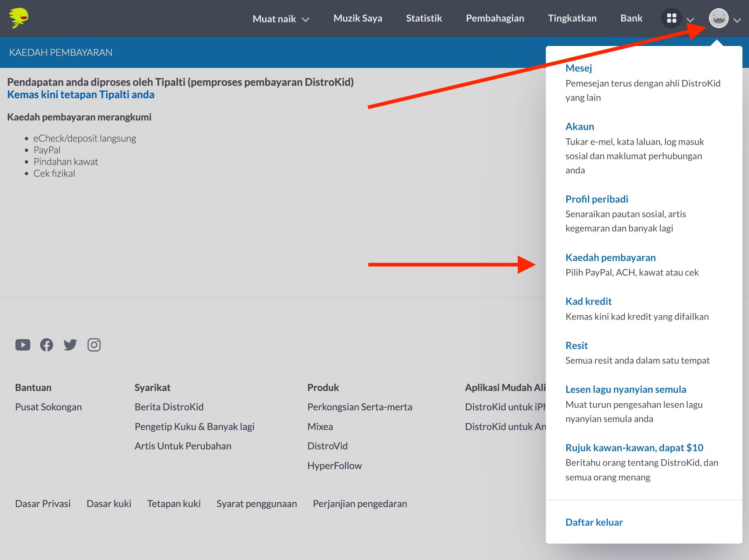
Task: Click Daftar keluar to sign out
Action: (594, 522)
